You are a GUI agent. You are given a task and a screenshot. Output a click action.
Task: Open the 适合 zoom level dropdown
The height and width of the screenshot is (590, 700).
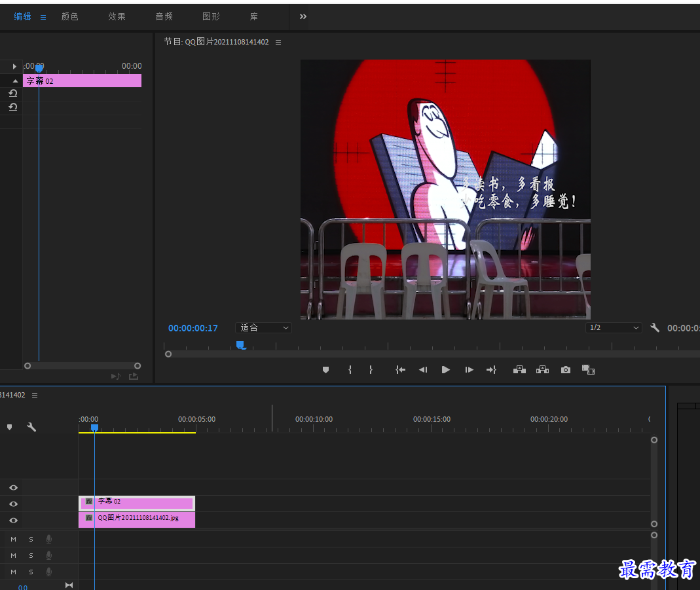[x=263, y=328]
